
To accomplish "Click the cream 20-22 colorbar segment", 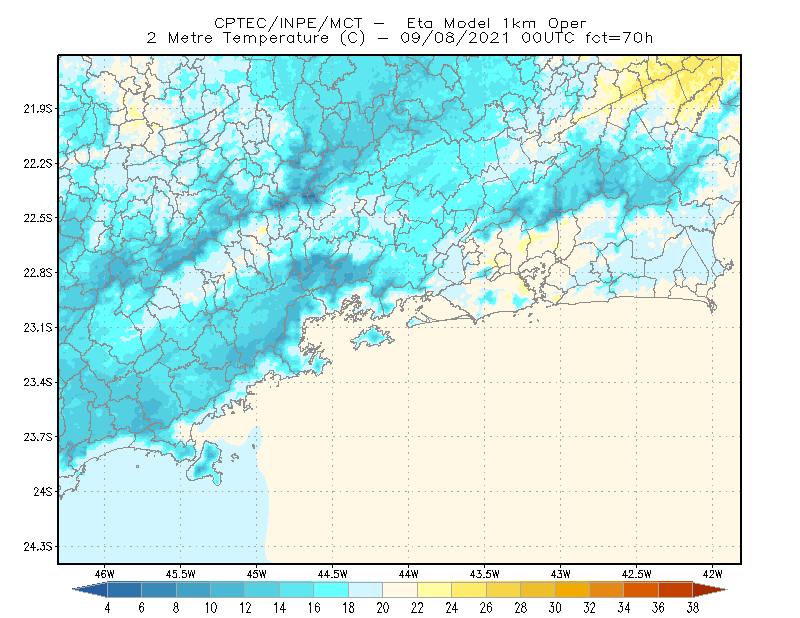I will coord(400,590).
